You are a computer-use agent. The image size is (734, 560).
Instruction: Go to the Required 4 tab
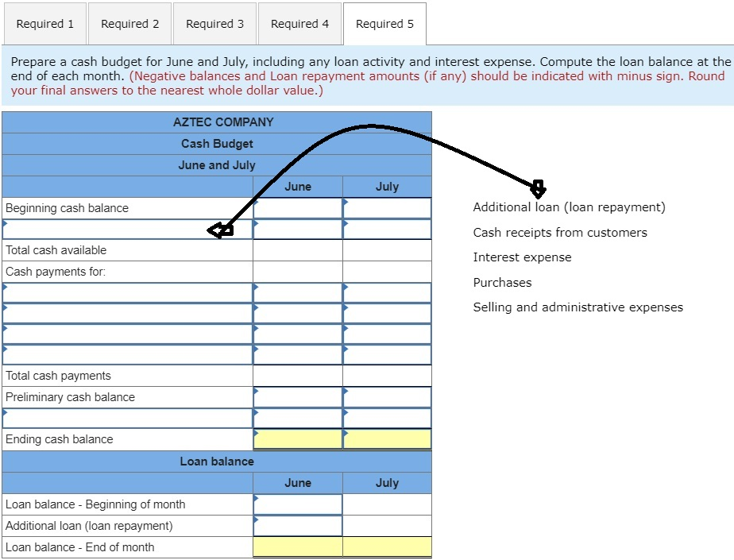point(299,24)
